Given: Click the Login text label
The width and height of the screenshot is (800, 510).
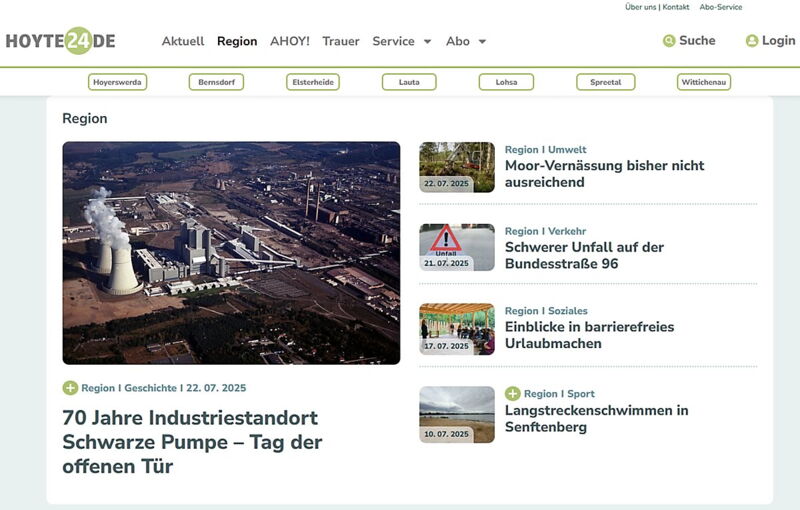Looking at the screenshot, I should coord(779,41).
